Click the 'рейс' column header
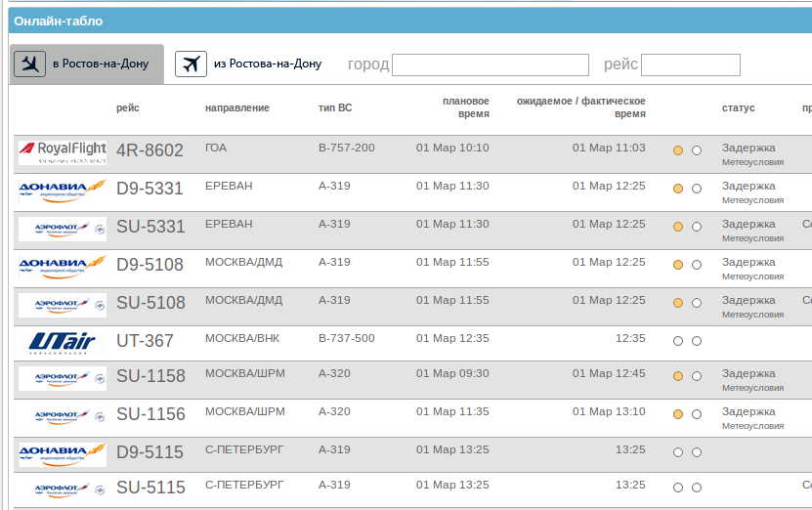The image size is (812, 510). click(128, 107)
